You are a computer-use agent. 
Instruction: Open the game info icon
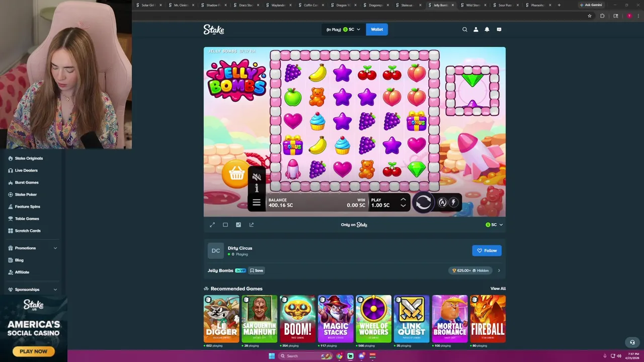pos(257,188)
